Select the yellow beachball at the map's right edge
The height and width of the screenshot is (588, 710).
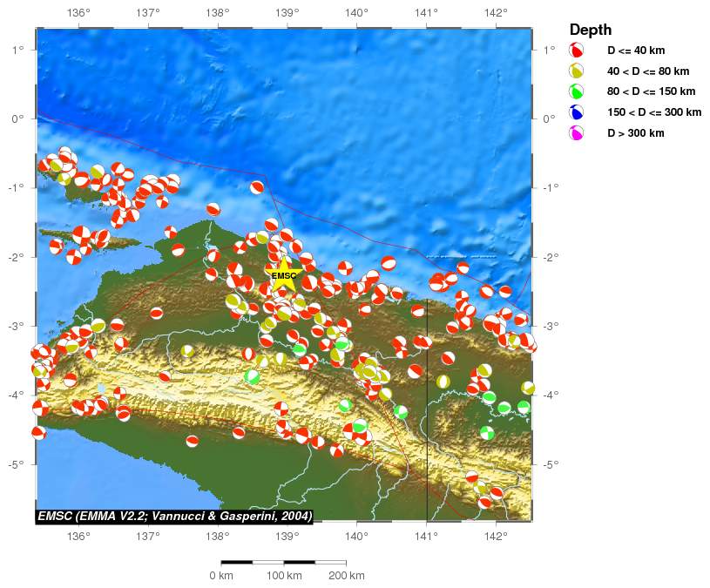click(x=528, y=388)
